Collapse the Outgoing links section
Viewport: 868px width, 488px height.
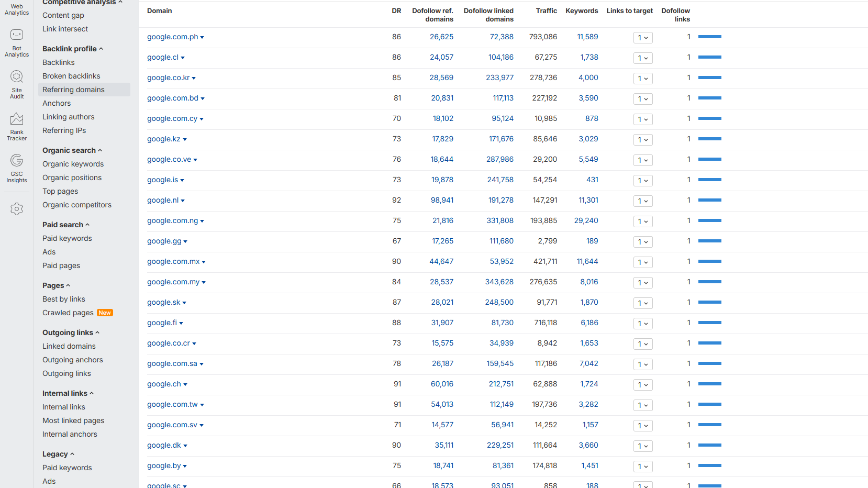click(x=71, y=332)
